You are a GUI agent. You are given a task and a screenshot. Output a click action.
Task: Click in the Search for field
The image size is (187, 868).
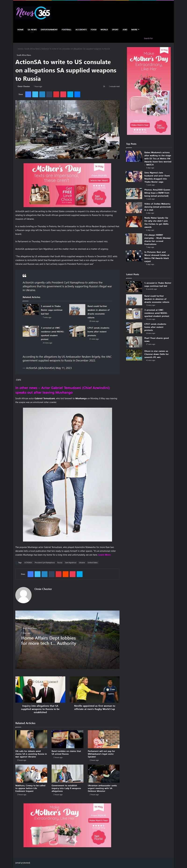(156, 38)
